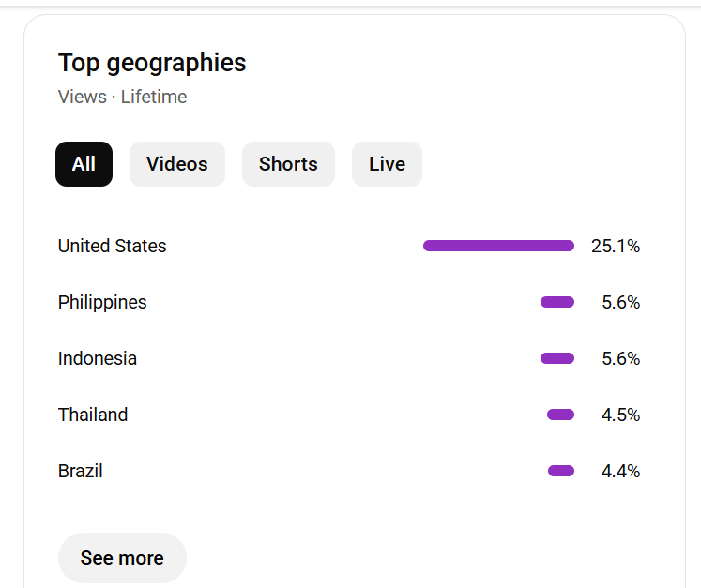
Task: Click the 25.1% percentage value
Action: click(x=616, y=246)
